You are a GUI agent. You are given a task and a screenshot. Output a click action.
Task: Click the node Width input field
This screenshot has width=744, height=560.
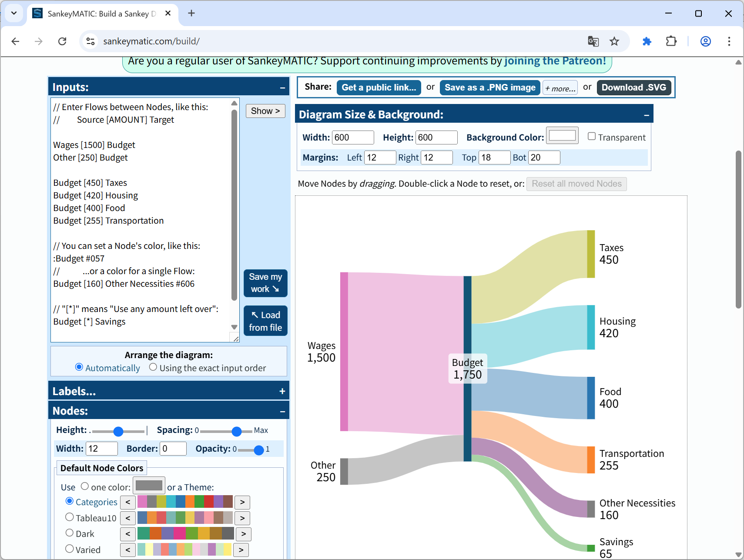102,449
